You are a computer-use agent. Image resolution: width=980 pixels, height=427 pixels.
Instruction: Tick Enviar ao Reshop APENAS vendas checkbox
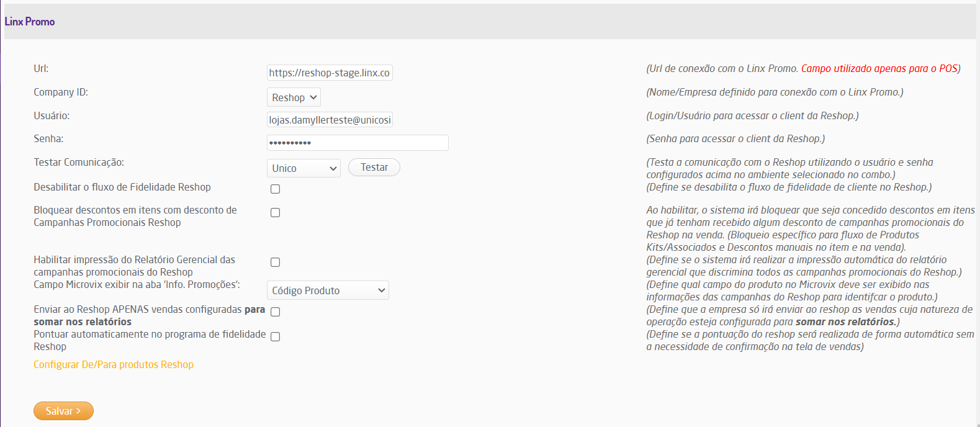[x=276, y=312]
